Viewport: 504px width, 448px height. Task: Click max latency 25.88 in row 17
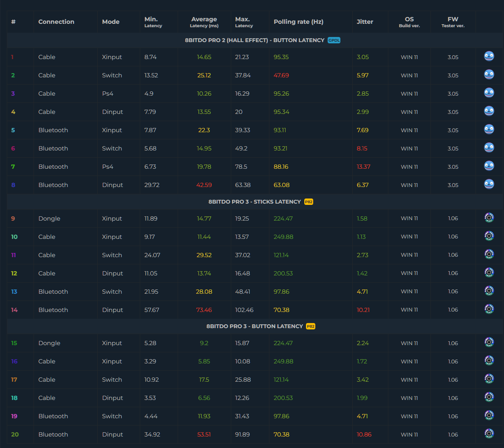click(x=243, y=380)
